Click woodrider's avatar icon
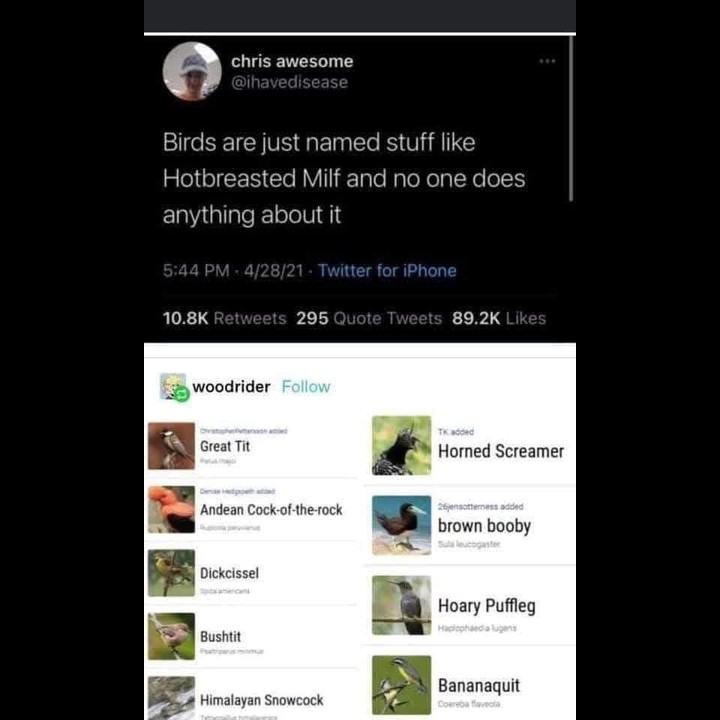Image resolution: width=720 pixels, height=720 pixels. point(174,387)
